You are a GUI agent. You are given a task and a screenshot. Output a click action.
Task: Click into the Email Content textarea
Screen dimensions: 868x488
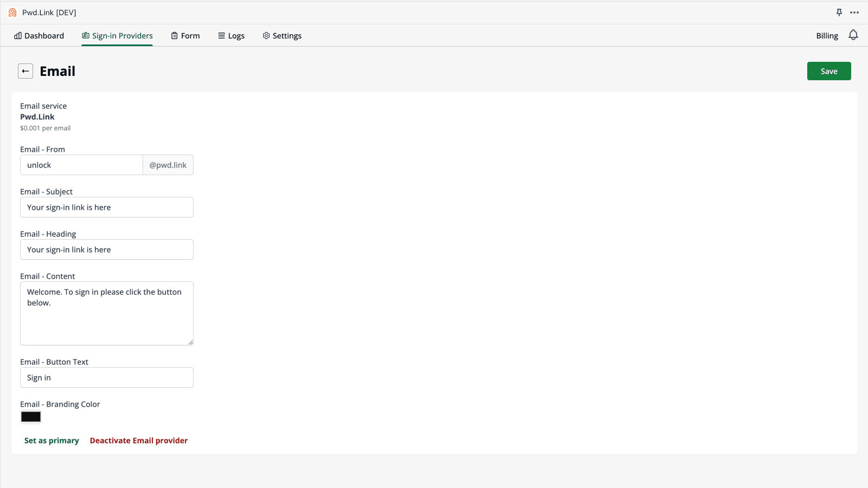pos(107,313)
